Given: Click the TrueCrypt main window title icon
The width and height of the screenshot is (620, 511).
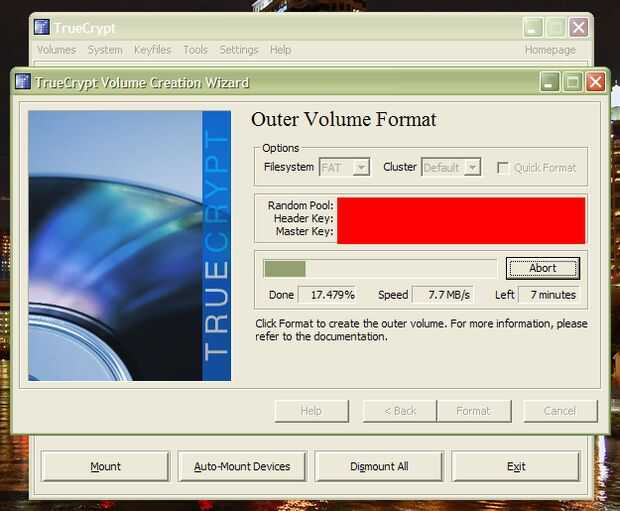Looking at the screenshot, I should 42,27.
